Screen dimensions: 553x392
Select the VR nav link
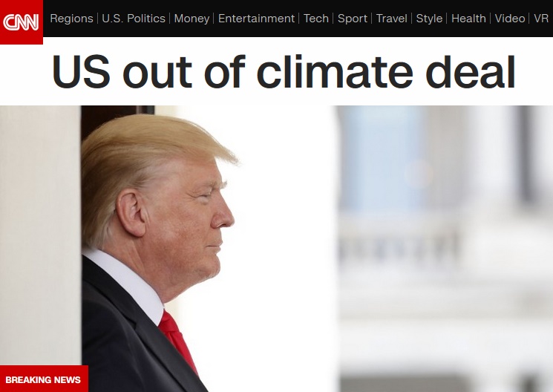(541, 19)
